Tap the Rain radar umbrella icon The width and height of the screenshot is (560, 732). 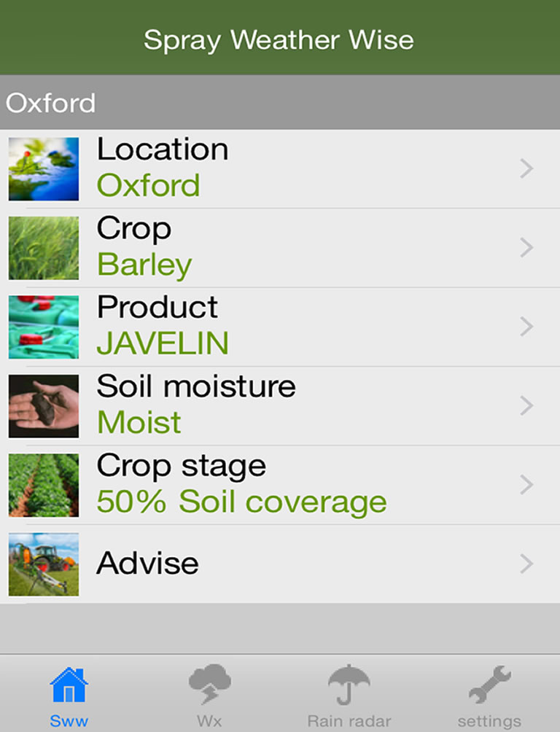(349, 686)
